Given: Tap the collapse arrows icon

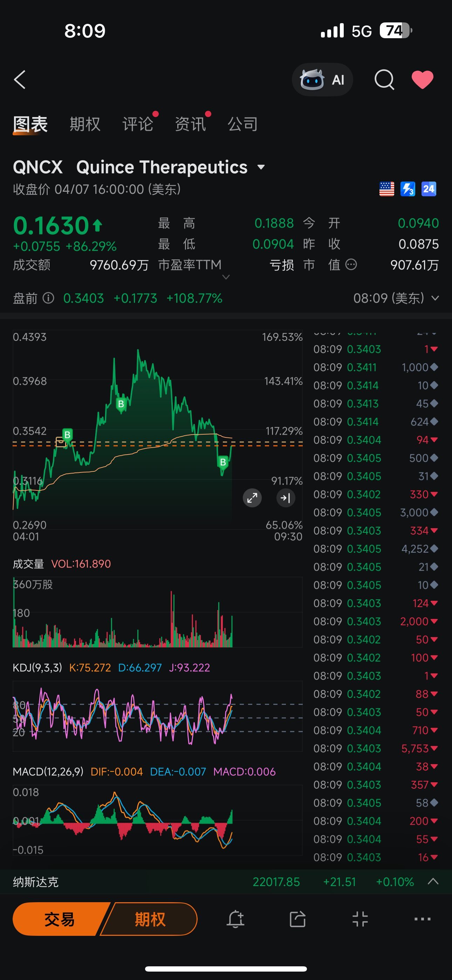Looking at the screenshot, I should click(x=360, y=919).
